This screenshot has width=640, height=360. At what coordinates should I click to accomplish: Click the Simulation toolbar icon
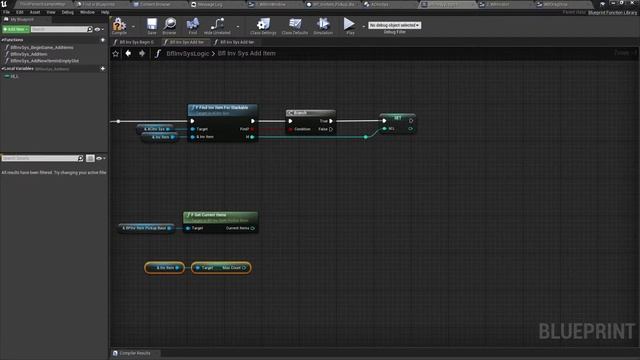tap(323, 25)
